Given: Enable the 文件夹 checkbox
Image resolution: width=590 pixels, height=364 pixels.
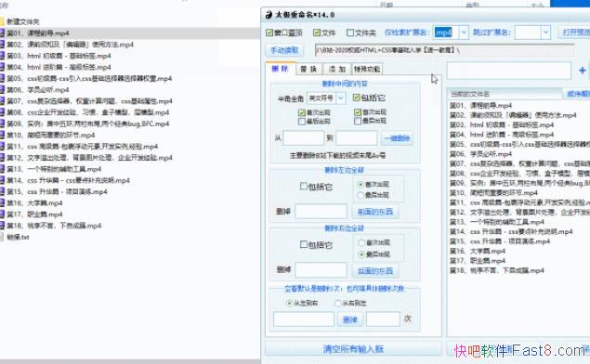Looking at the screenshot, I should [350, 32].
